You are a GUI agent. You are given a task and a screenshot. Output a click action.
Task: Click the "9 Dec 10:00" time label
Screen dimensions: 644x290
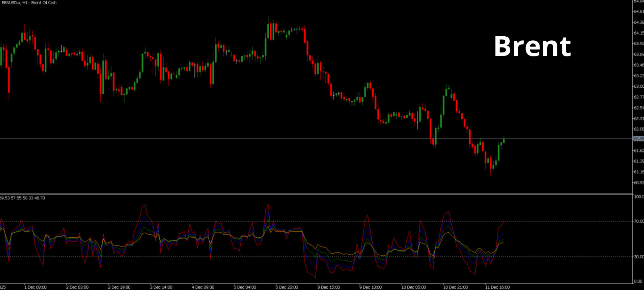(x=371, y=287)
